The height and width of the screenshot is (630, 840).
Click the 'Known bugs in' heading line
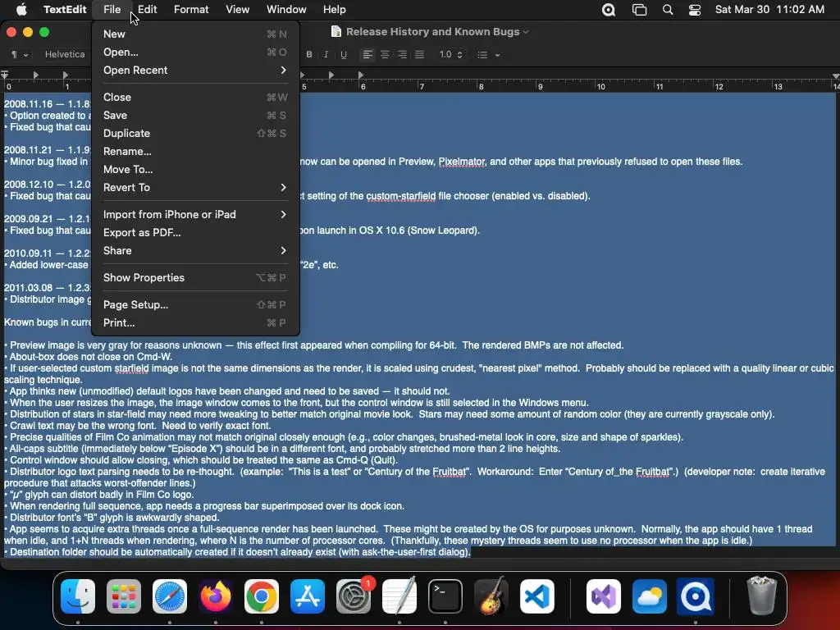[x=48, y=322]
